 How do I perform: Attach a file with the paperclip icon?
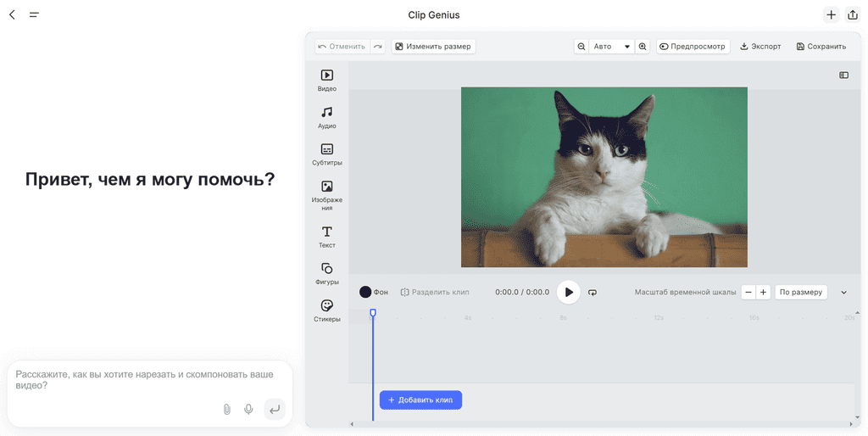pos(226,410)
